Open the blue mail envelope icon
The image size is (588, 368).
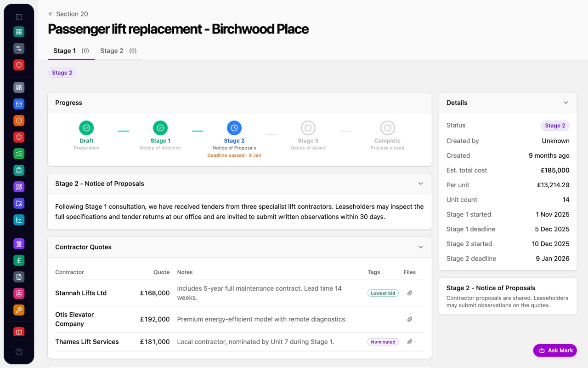coord(19,104)
